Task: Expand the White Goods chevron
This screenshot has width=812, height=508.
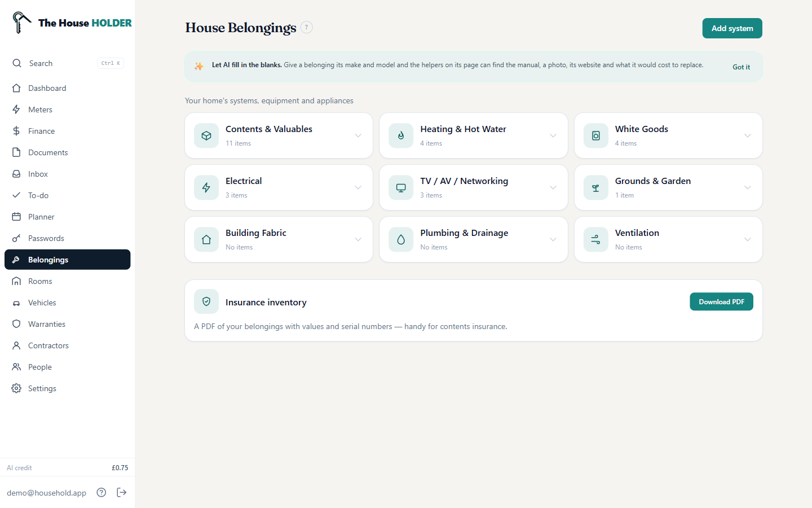Action: pos(748,135)
